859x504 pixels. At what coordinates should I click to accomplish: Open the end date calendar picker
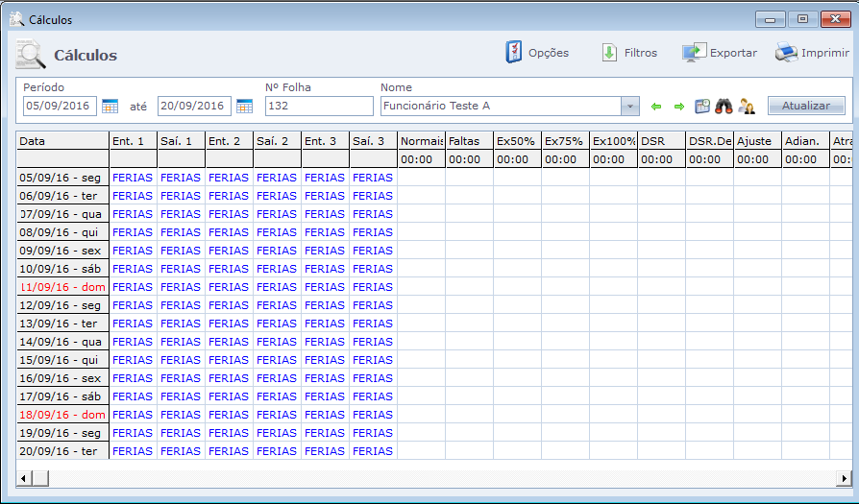click(244, 106)
